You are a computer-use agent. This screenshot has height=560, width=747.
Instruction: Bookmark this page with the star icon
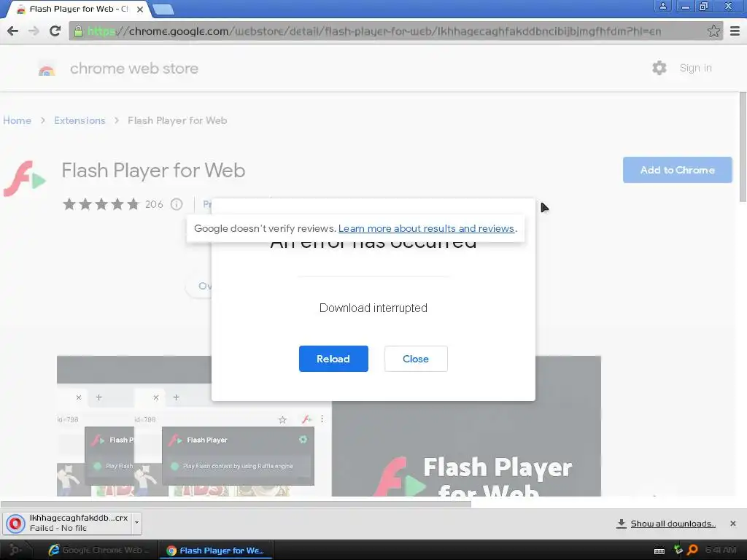pos(713,31)
